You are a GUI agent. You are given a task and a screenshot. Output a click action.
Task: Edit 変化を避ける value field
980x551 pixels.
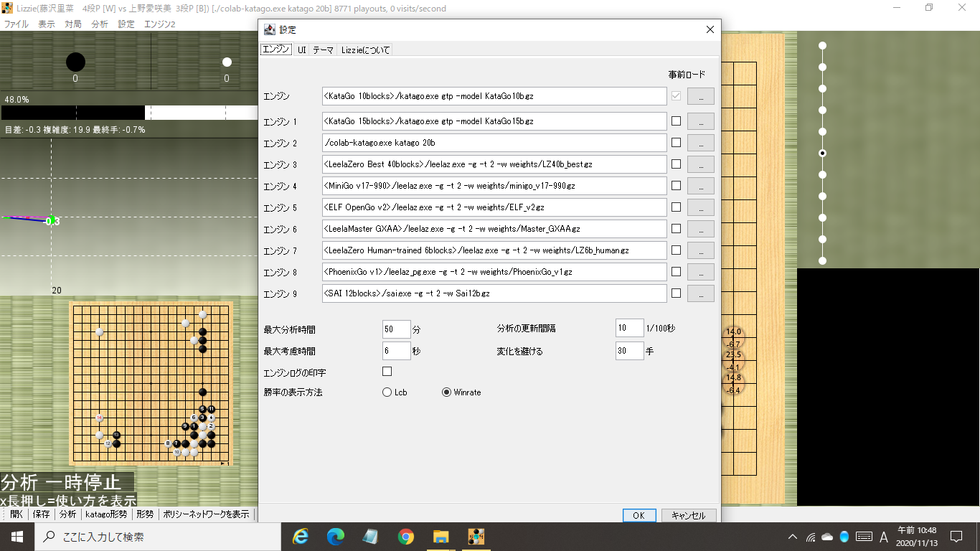click(630, 351)
